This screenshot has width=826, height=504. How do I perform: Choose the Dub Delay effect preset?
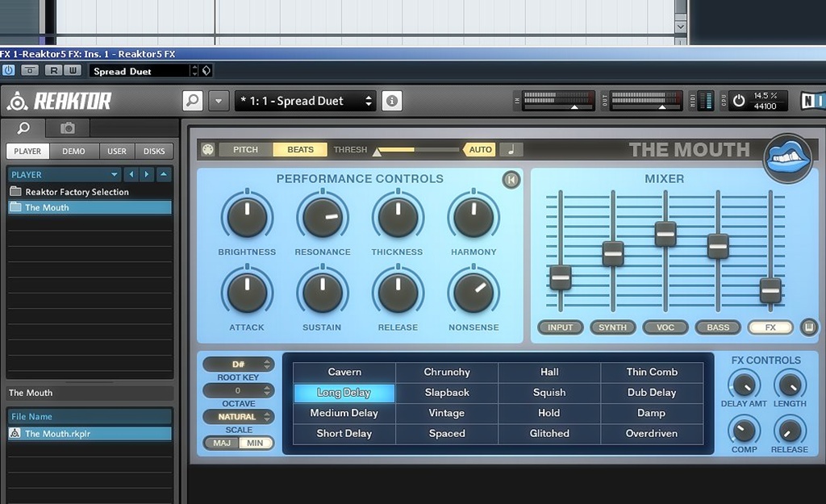coord(652,393)
